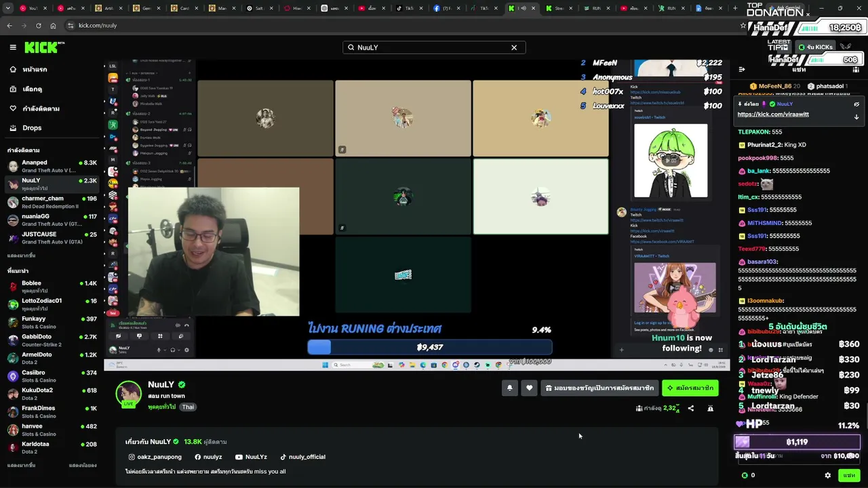This screenshot has height=488, width=868.
Task: Click NuuLY streamer avatar with LIVE badge
Action: tap(129, 394)
